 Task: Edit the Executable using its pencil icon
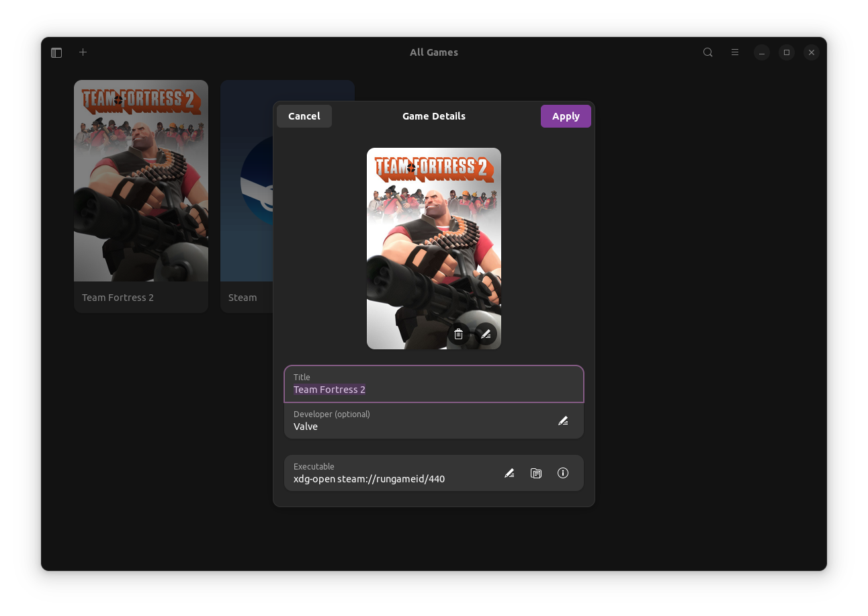[x=509, y=473]
